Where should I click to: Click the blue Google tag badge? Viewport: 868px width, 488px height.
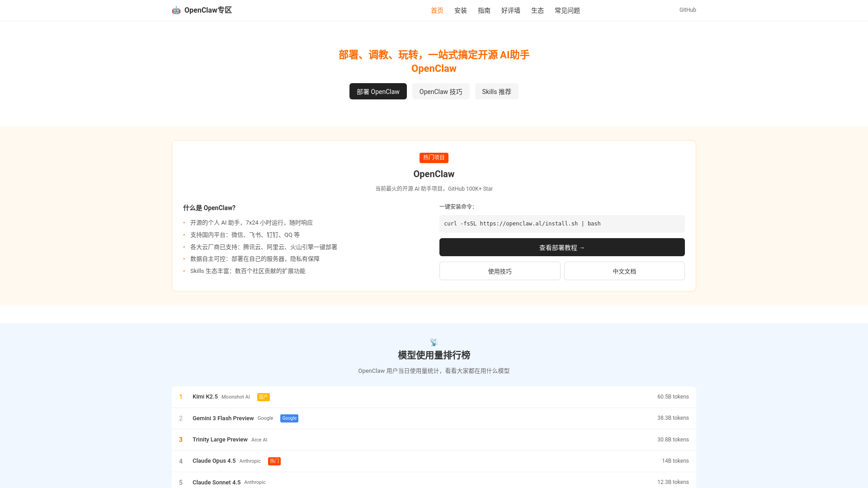coord(289,418)
